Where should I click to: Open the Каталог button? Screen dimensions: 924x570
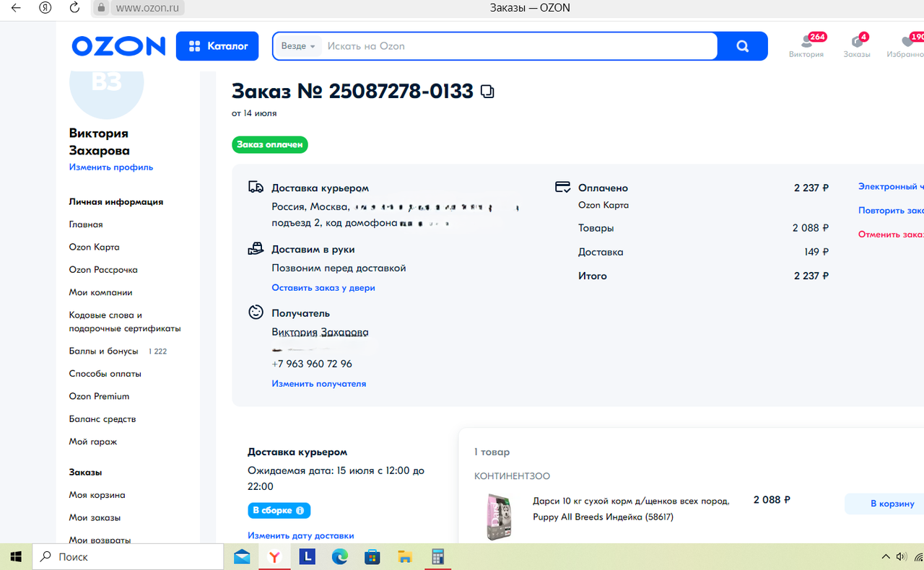[x=217, y=46]
